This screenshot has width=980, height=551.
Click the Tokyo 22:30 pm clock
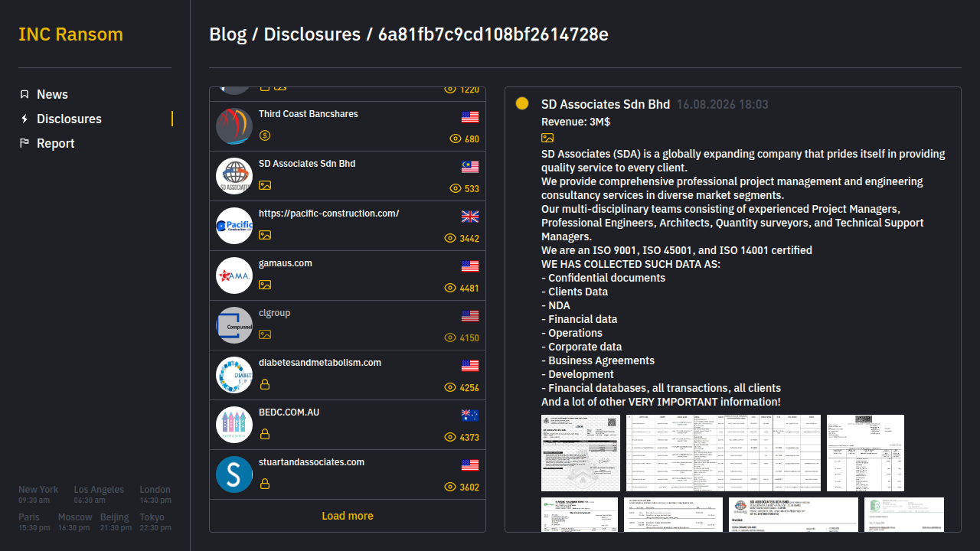(x=155, y=522)
